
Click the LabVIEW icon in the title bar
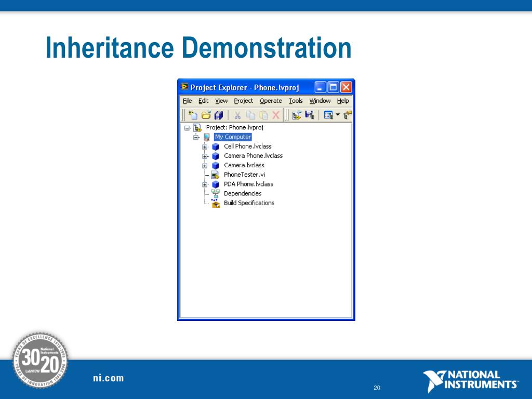[x=184, y=87]
